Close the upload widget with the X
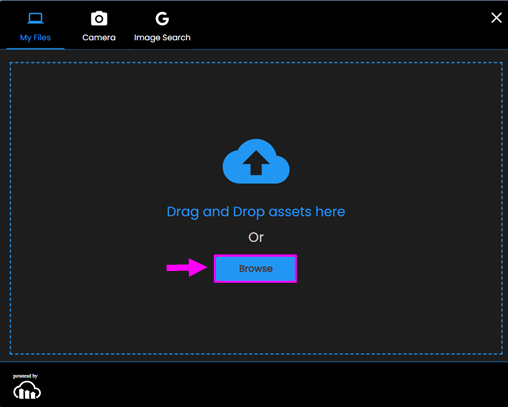 [x=496, y=18]
